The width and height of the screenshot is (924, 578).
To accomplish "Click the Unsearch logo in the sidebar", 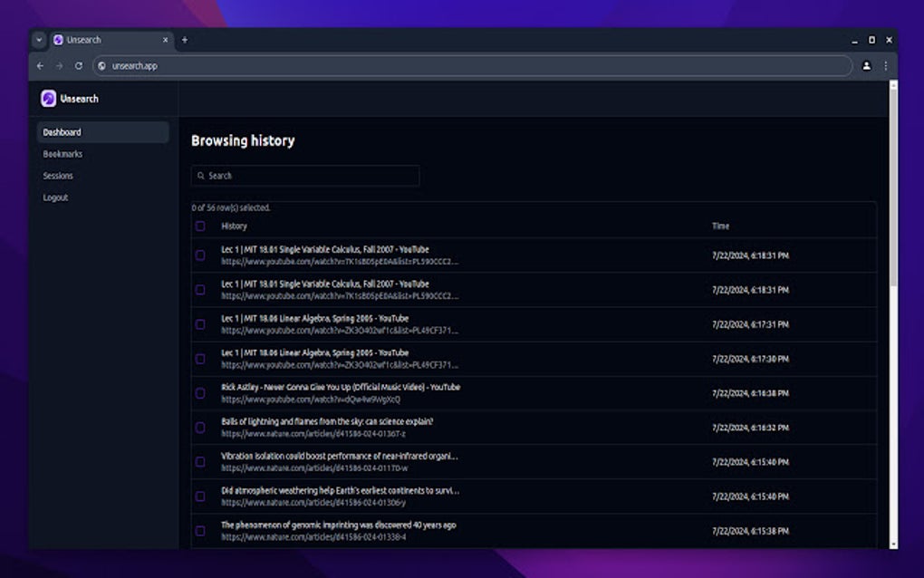I will (47, 98).
